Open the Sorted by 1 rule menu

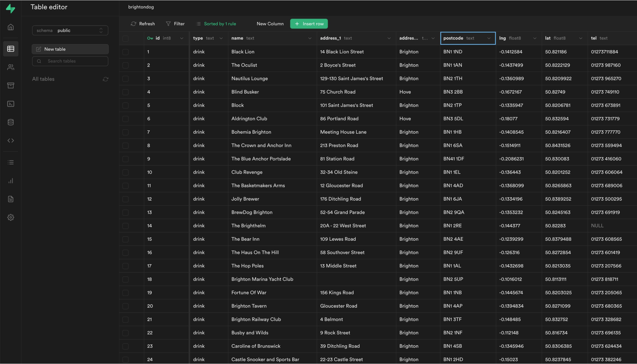pyautogui.click(x=216, y=24)
